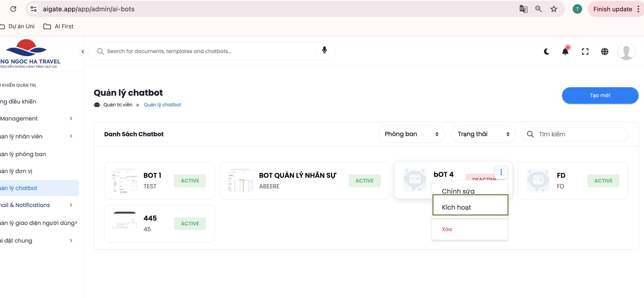Image resolution: width=644 pixels, height=298 pixels.
Task: Click the Quản lý chatbot breadcrumb link
Action: click(x=162, y=105)
